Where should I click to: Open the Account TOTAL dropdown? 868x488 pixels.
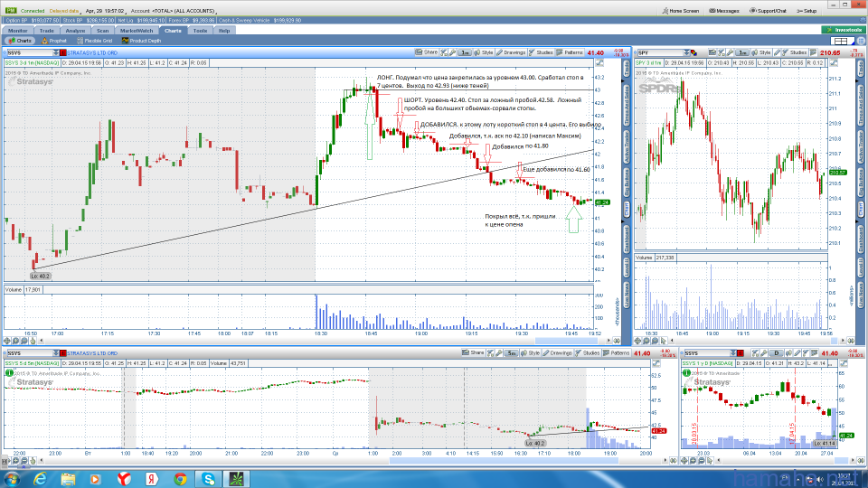(174, 11)
